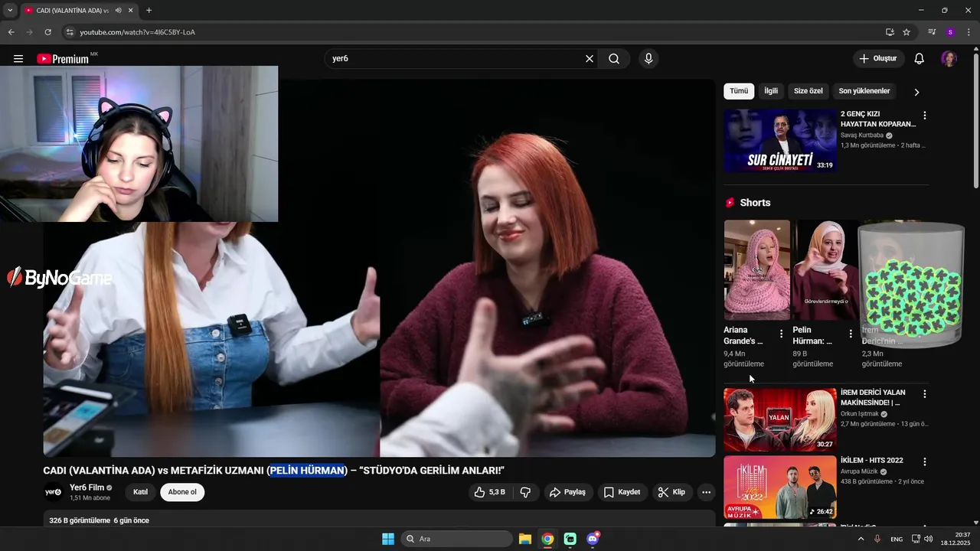
Task: Show hidden system tray icons chevron
Action: [861, 539]
